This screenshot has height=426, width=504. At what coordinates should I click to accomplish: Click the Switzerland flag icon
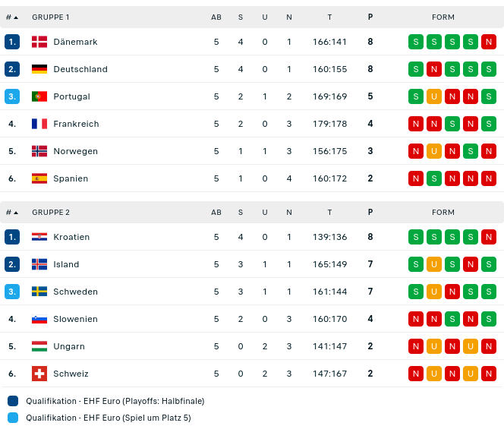(39, 374)
